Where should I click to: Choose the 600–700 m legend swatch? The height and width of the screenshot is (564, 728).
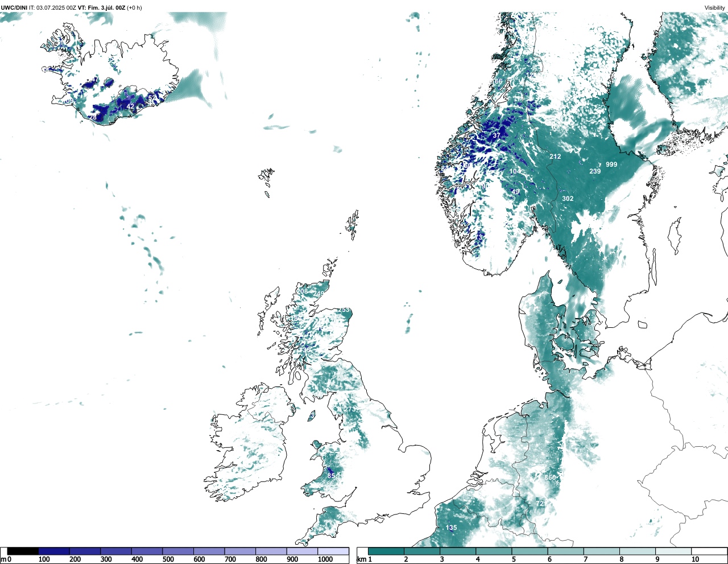(x=209, y=551)
